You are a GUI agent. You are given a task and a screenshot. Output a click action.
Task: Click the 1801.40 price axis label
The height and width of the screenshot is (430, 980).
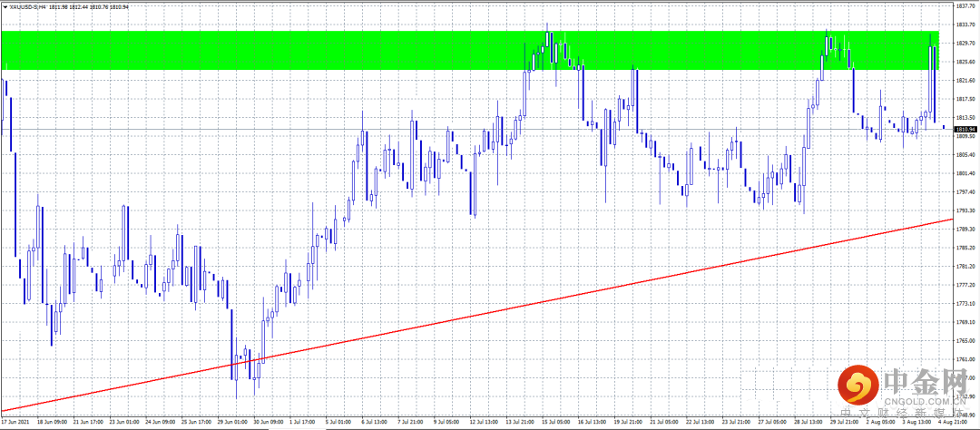966,173
